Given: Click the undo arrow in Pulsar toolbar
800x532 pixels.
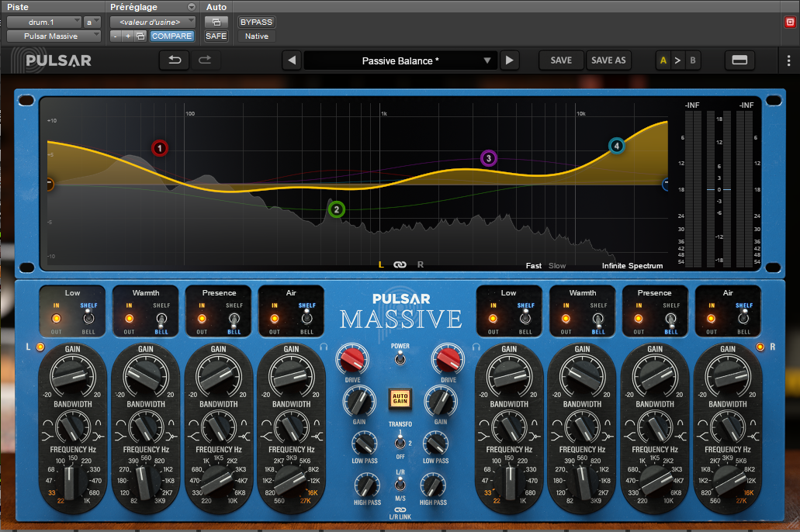Looking at the screenshot, I should click(x=175, y=60).
